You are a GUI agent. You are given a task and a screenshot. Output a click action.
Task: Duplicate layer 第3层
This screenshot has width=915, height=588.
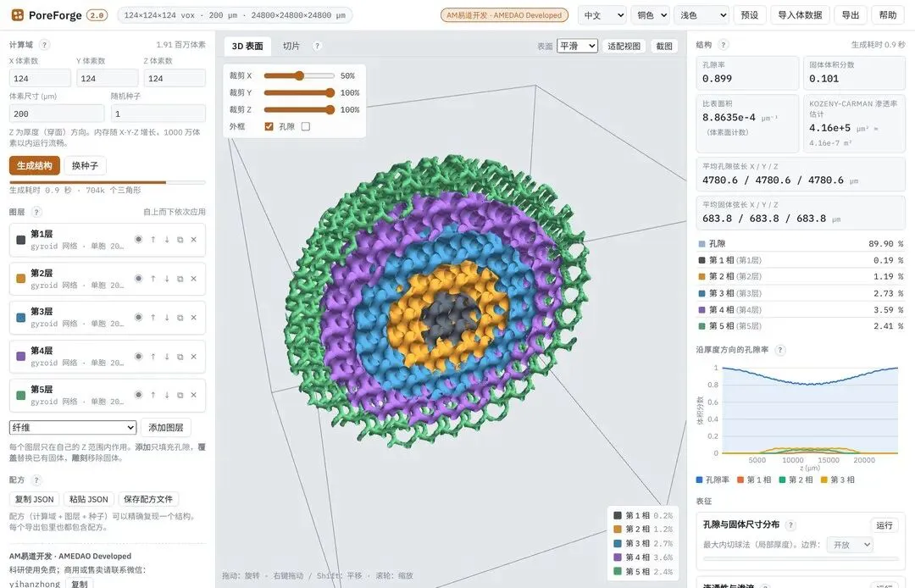point(180,318)
